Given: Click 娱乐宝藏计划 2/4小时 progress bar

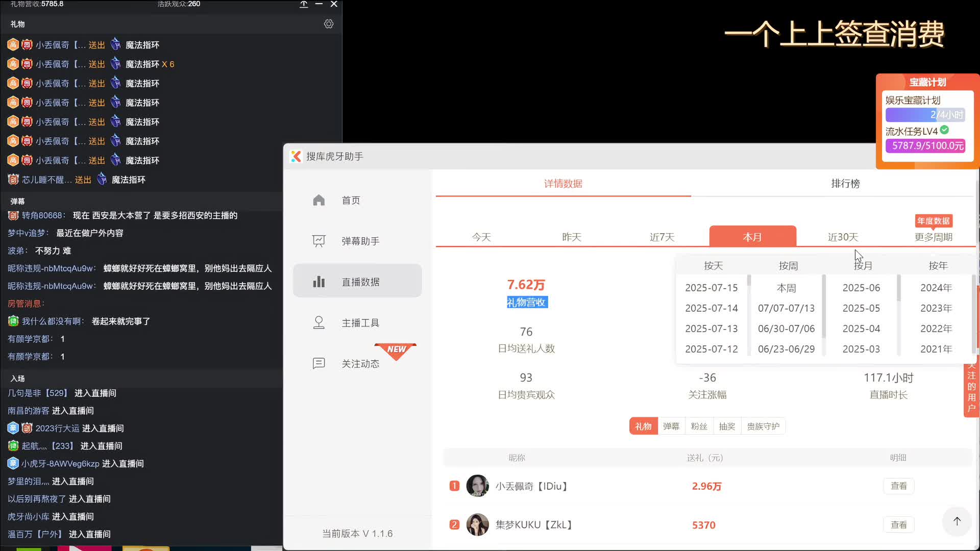Looking at the screenshot, I should tap(925, 115).
